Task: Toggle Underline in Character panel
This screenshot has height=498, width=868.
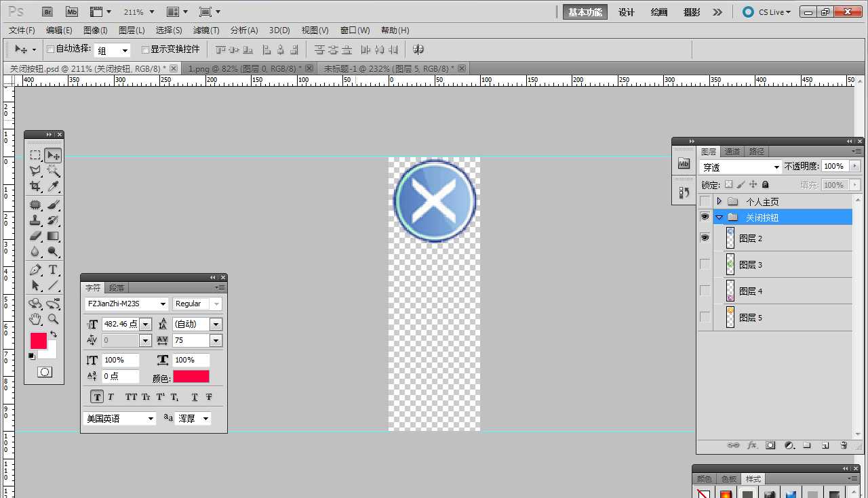Action: click(195, 396)
